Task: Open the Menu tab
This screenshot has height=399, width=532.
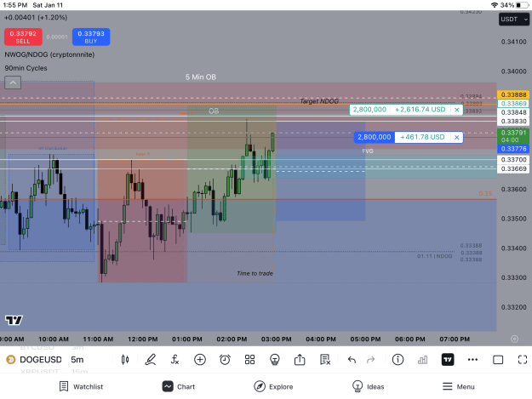Action: [x=459, y=386]
